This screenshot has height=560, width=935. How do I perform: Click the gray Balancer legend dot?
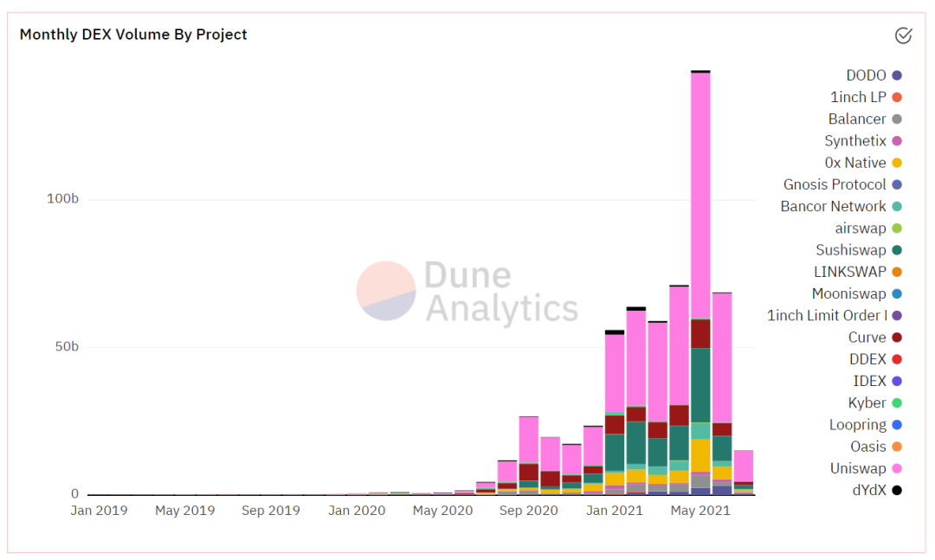coord(897,119)
